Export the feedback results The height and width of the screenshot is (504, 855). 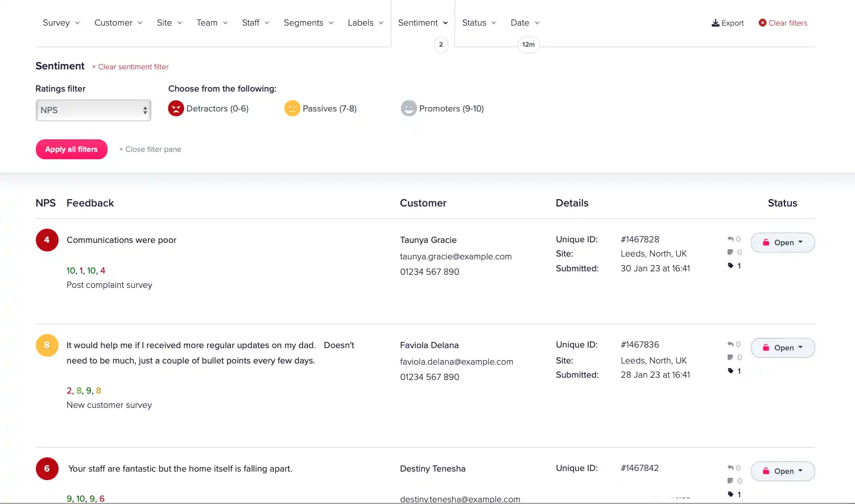click(x=728, y=23)
